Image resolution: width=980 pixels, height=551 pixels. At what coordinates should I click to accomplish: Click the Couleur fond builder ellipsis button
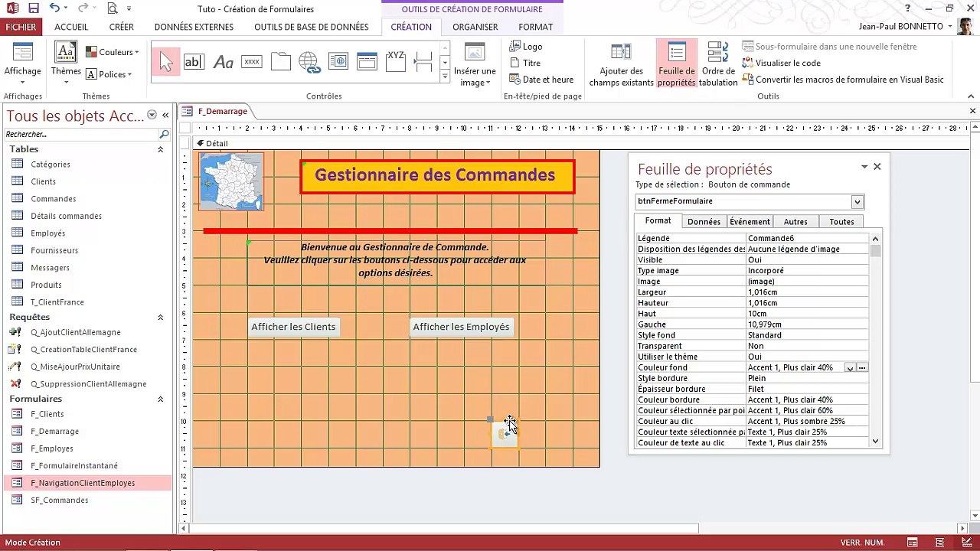click(862, 368)
